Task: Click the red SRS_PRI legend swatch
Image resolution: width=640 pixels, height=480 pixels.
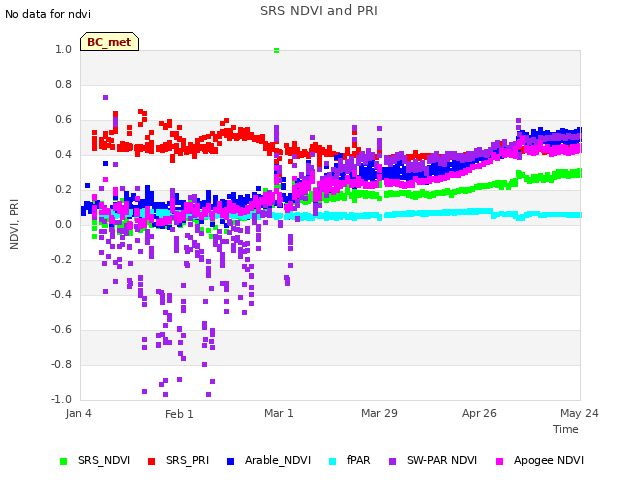Action: click(x=151, y=462)
